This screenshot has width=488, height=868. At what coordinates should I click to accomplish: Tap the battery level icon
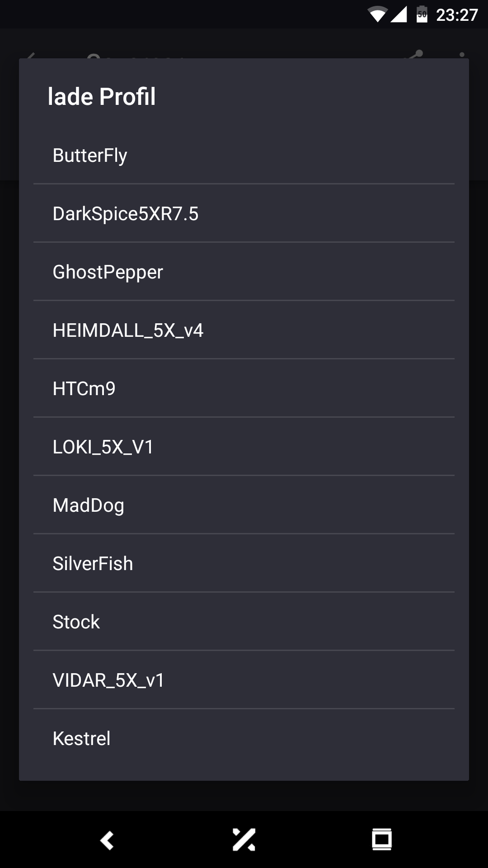point(422,15)
